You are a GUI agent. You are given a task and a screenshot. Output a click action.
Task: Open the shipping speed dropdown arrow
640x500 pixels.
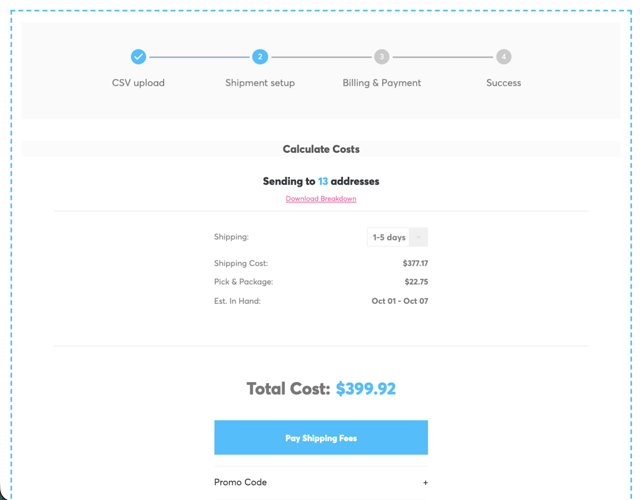(418, 237)
